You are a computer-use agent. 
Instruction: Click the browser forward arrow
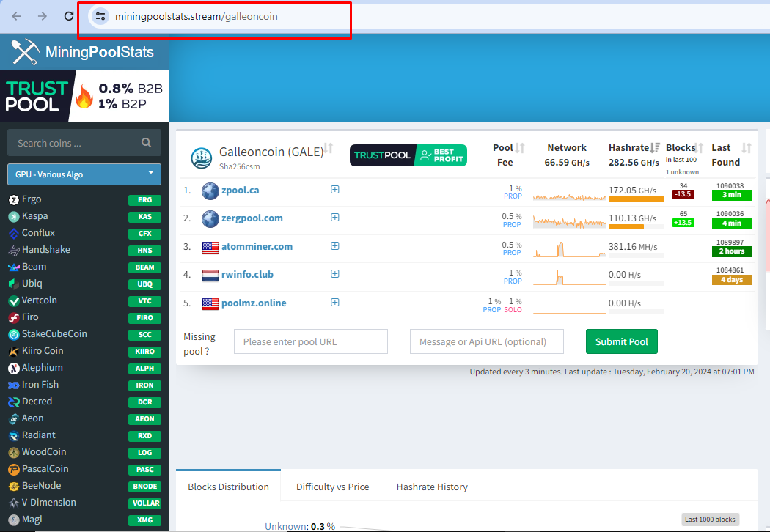pyautogui.click(x=43, y=16)
